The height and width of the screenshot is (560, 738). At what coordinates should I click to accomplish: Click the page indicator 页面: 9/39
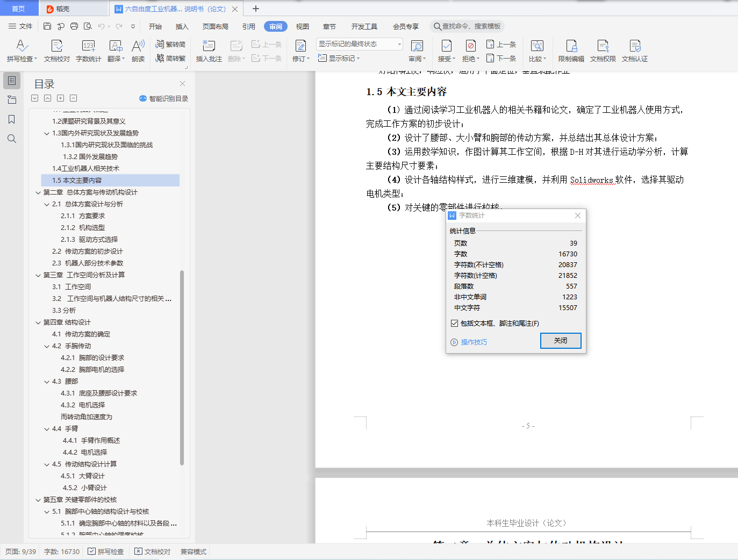[21, 551]
